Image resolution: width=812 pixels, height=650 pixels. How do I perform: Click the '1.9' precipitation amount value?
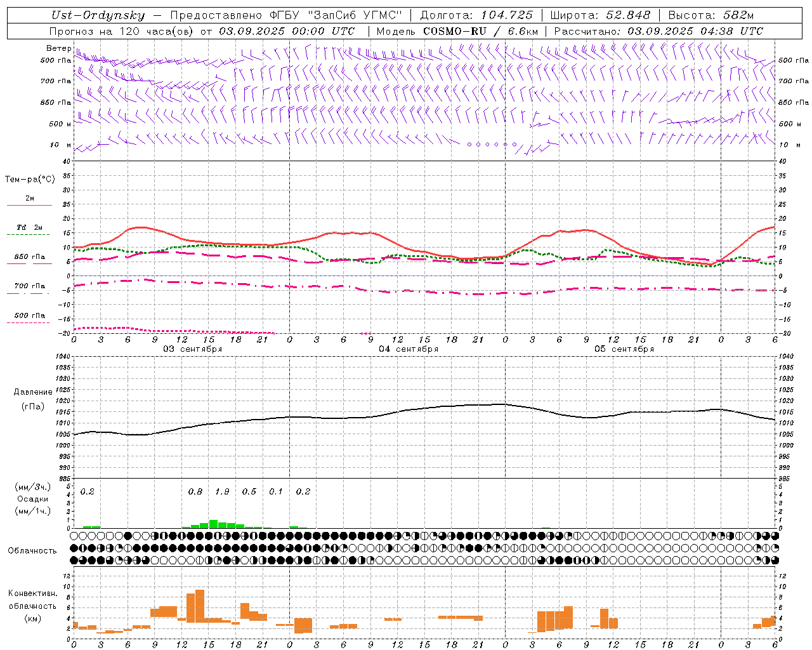pyautogui.click(x=222, y=492)
